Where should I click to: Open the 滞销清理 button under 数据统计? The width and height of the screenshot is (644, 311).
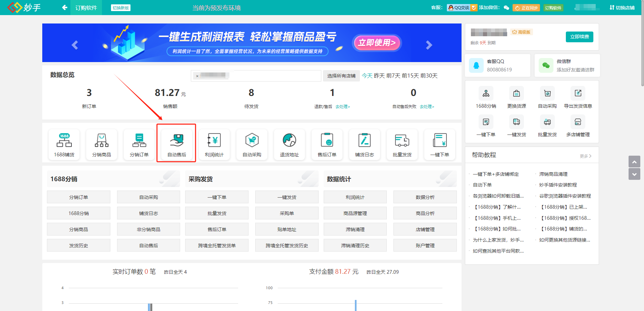tap(355, 229)
